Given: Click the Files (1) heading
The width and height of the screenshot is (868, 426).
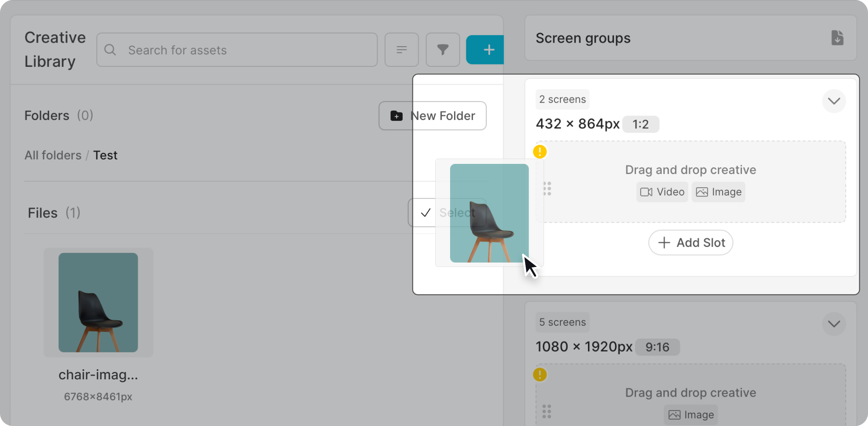Looking at the screenshot, I should click(x=54, y=213).
